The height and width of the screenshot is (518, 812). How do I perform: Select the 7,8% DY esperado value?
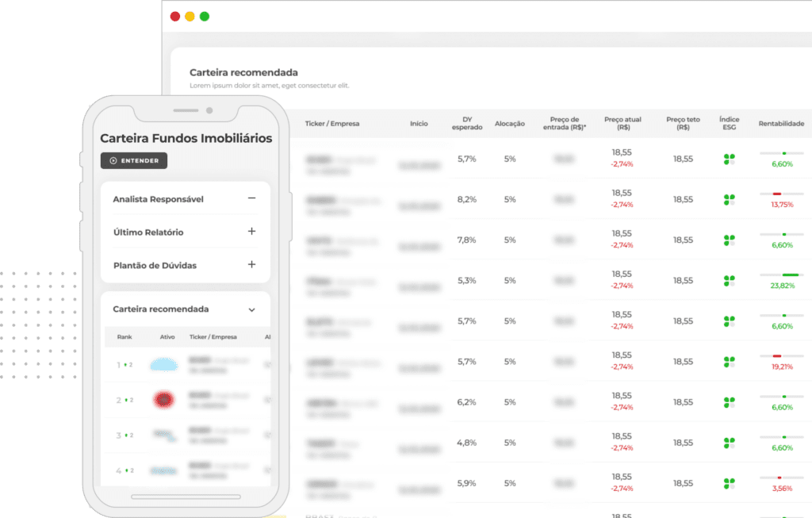click(466, 240)
